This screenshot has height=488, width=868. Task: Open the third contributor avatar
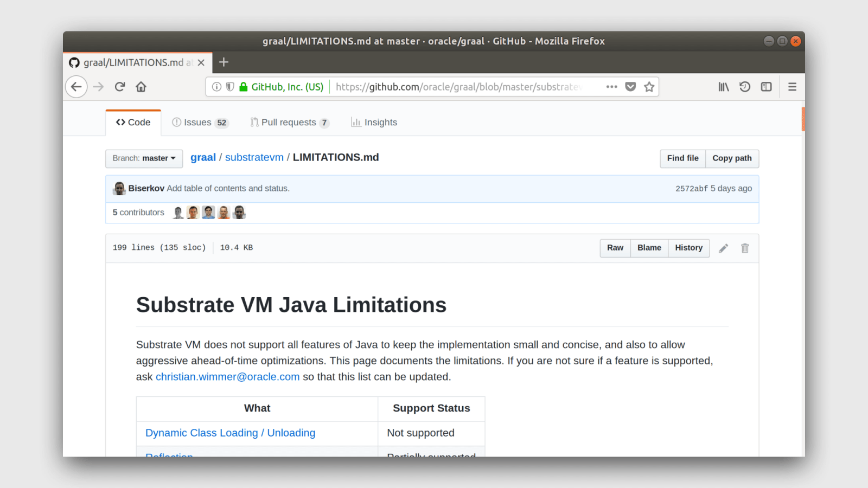(208, 213)
